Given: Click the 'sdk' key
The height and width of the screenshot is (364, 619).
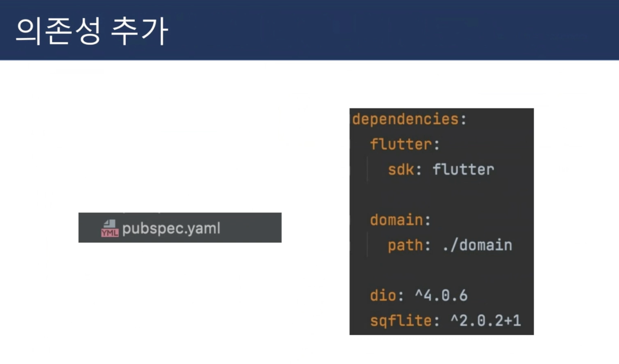Looking at the screenshot, I should pos(401,170).
